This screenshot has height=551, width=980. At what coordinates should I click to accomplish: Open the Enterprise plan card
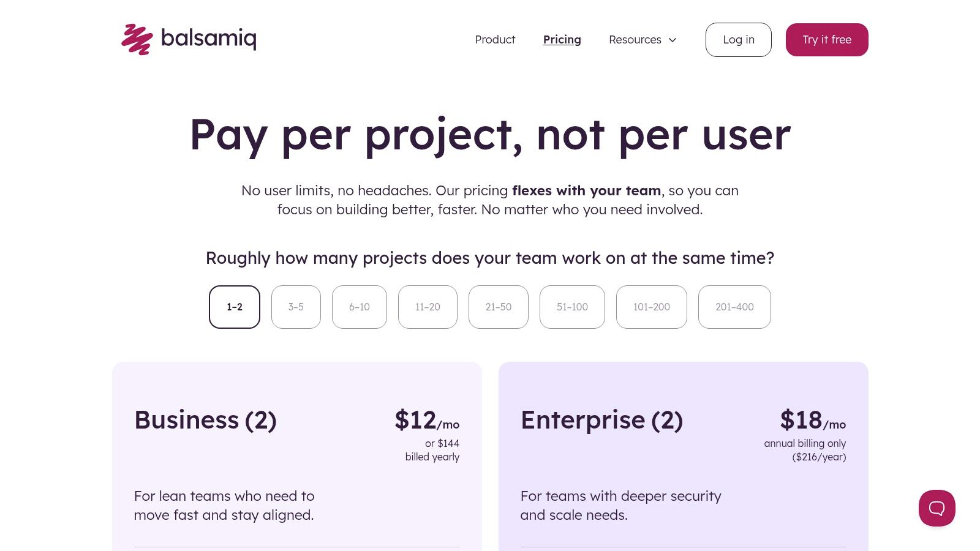(x=683, y=456)
